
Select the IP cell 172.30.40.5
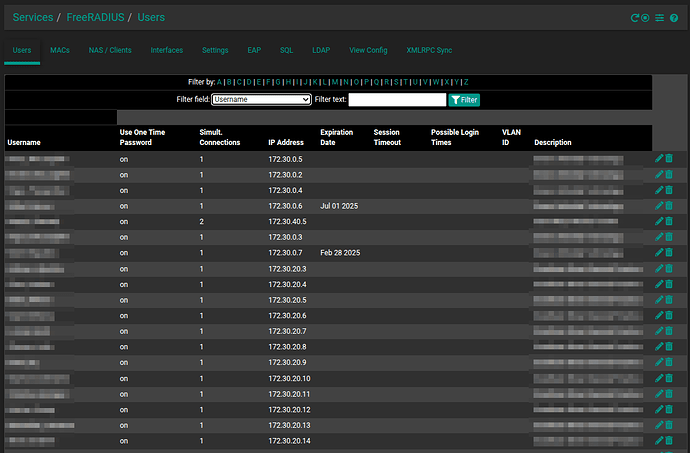click(x=287, y=221)
